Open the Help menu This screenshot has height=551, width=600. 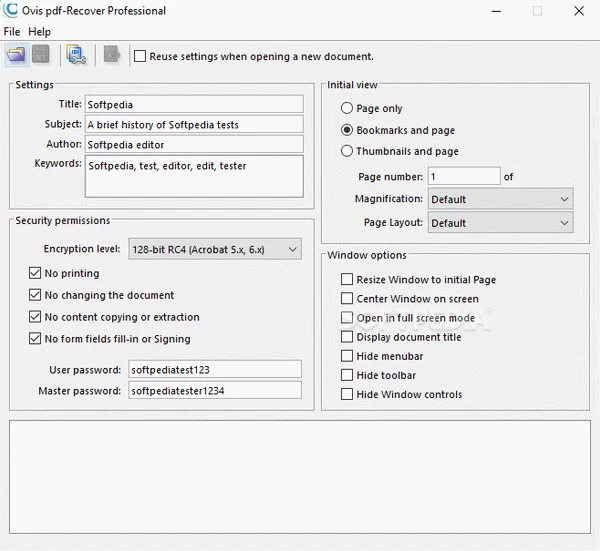pyautogui.click(x=39, y=32)
